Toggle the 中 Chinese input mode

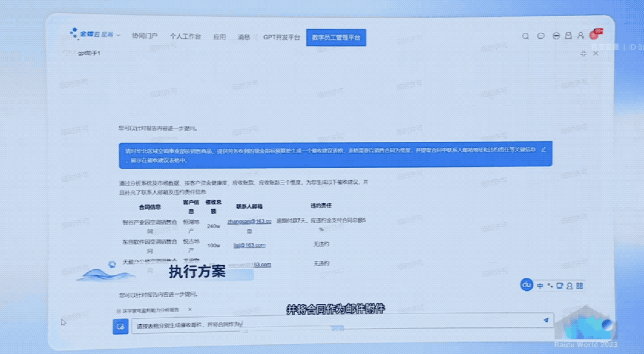coord(540,286)
